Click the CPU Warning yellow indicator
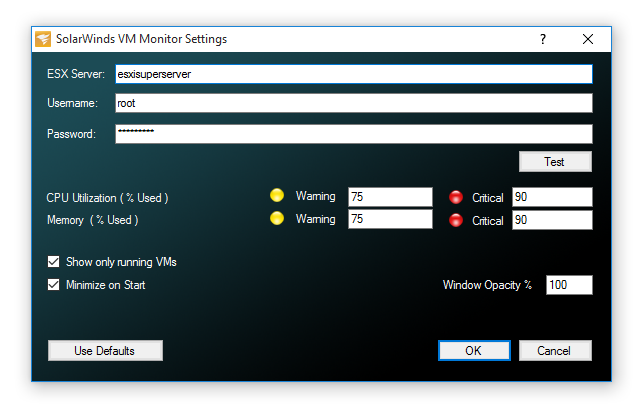The image size is (642, 415). 277,195
